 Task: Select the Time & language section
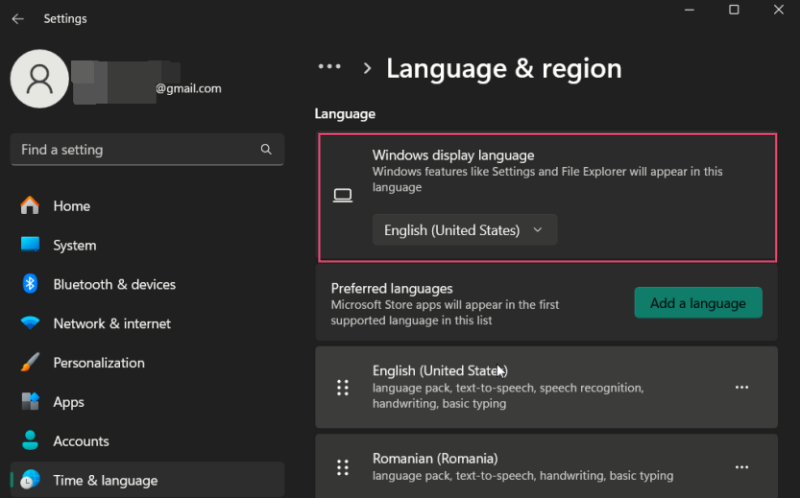147,480
